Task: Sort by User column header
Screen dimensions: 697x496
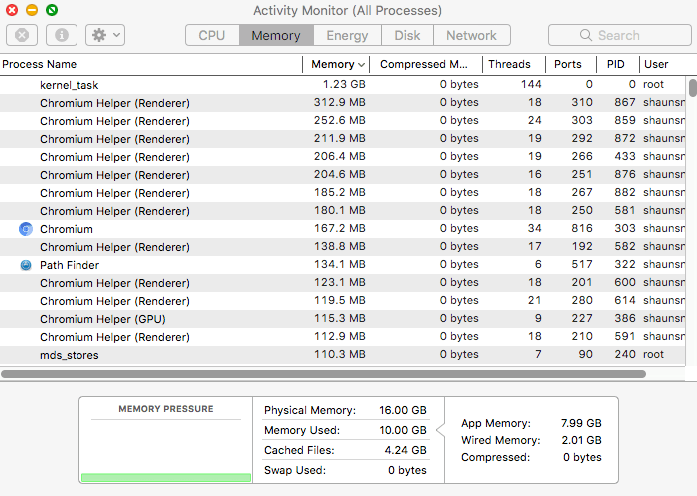Action: (x=662, y=64)
